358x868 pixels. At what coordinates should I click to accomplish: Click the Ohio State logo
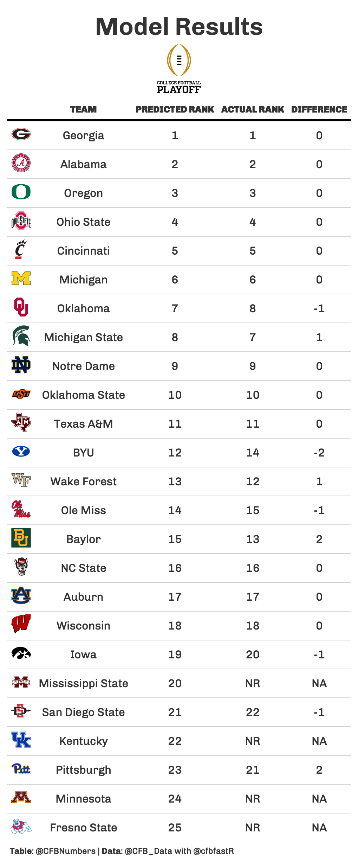[21, 221]
